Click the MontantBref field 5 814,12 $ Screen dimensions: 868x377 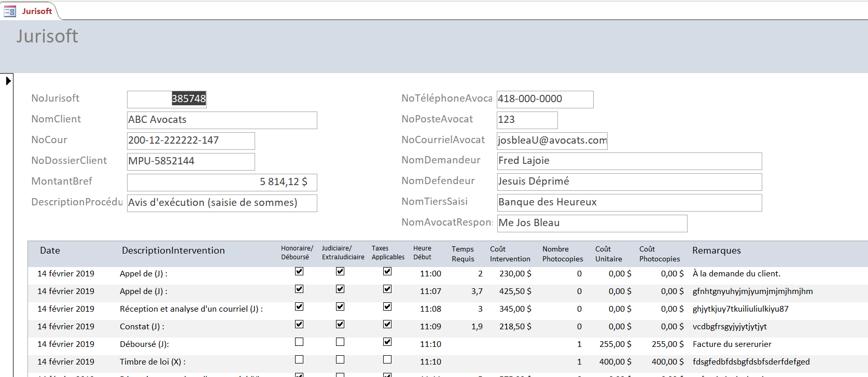point(222,182)
